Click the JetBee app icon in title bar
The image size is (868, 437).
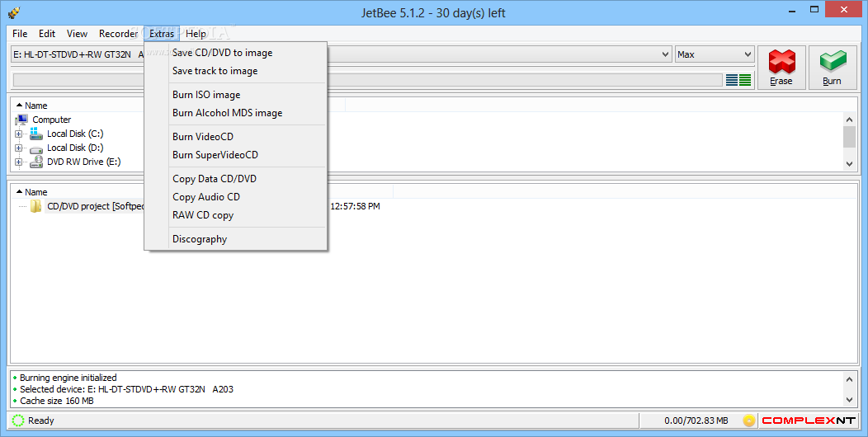(14, 12)
